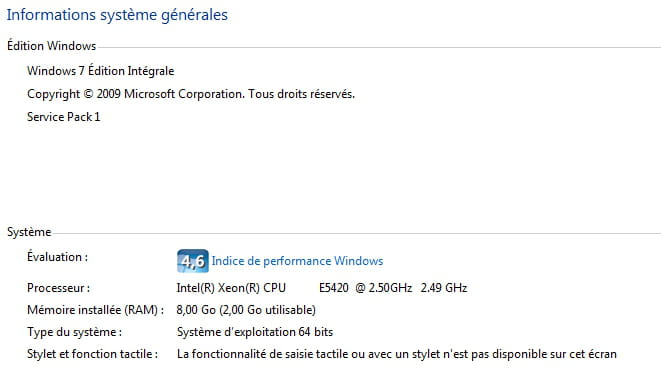Click the Stylet et fonction tactile label

[x=92, y=354]
